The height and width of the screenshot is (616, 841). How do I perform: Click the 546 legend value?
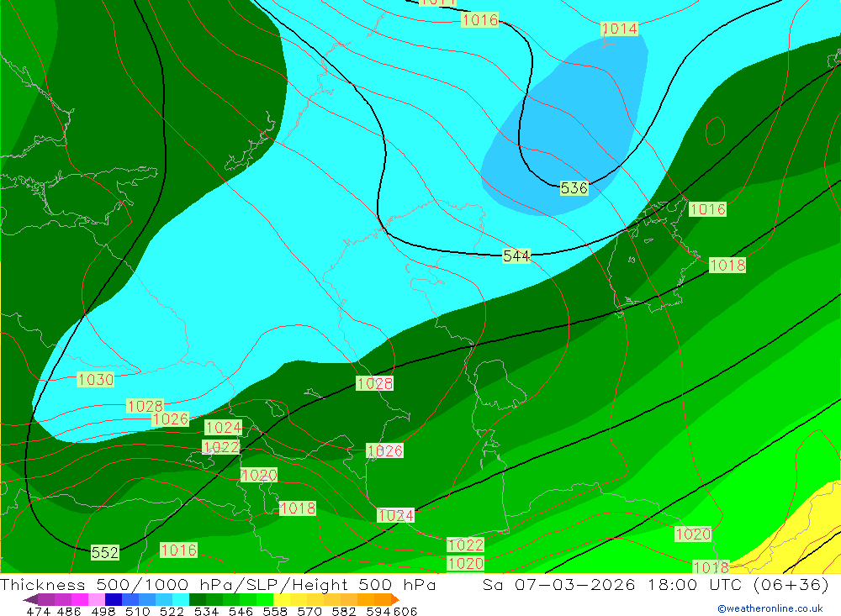[241, 611]
